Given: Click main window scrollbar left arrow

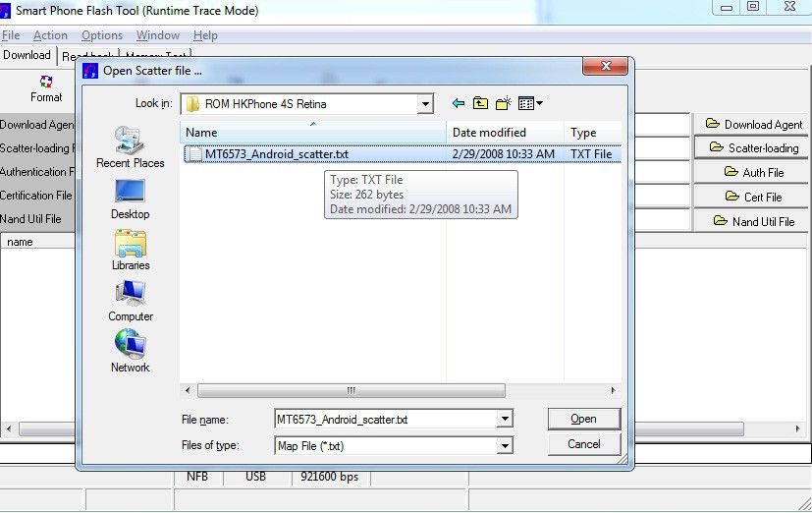Looking at the screenshot, I should pyautogui.click(x=8, y=429).
